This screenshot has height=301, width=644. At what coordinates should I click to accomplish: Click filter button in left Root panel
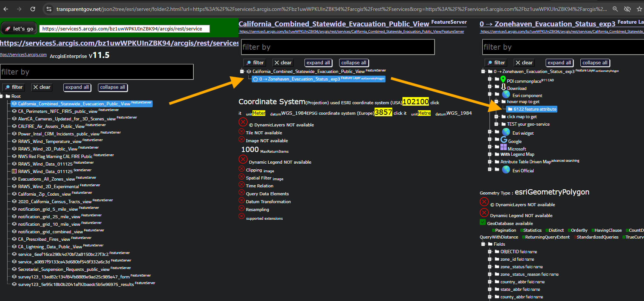[14, 87]
